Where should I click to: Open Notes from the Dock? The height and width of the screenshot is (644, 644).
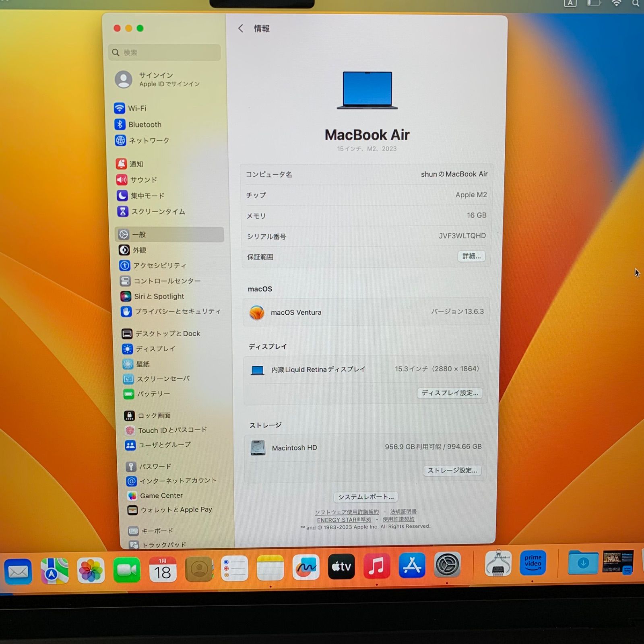click(270, 568)
